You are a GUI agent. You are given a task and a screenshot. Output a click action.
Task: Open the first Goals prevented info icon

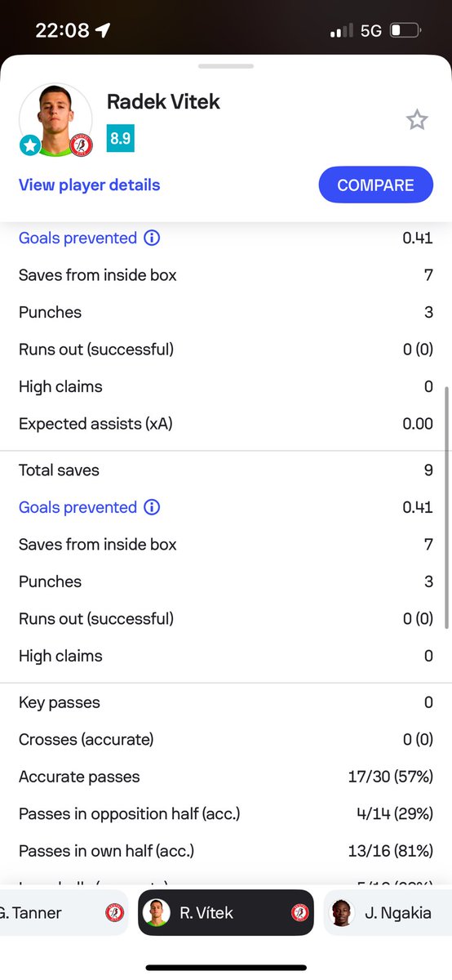(152, 238)
